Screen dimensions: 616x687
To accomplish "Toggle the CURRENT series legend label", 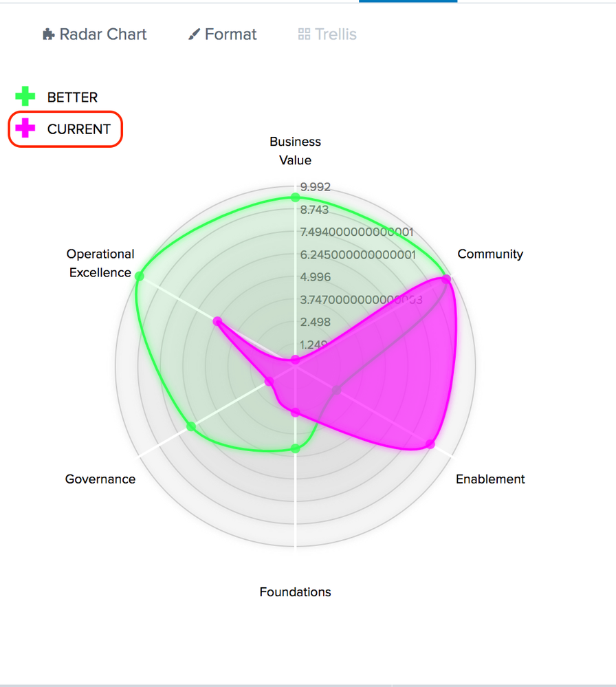I will pos(78,129).
